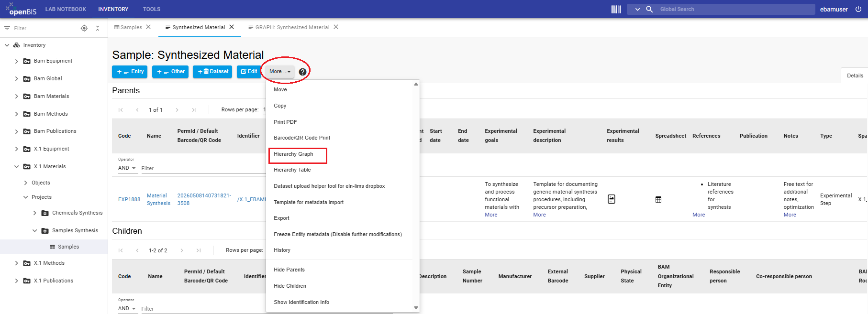Open the More dropdown button
Screen dimensions: 868x314
point(280,72)
